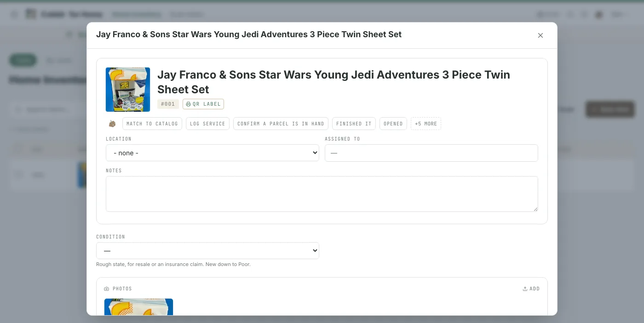Choose the Match to Catalog action
The width and height of the screenshot is (644, 323).
[152, 124]
